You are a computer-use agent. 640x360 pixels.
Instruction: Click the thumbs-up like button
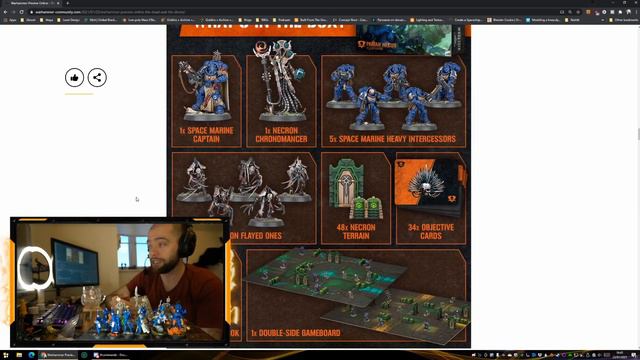point(74,78)
